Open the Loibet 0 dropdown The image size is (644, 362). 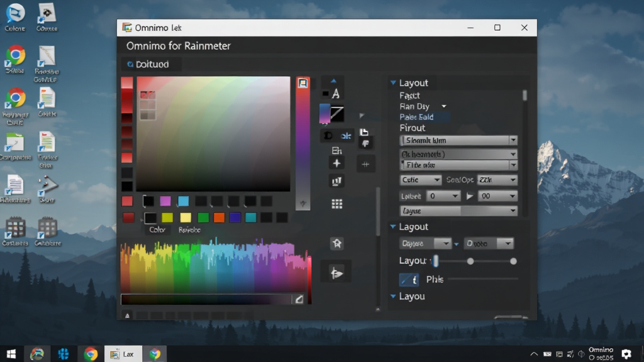(443, 196)
